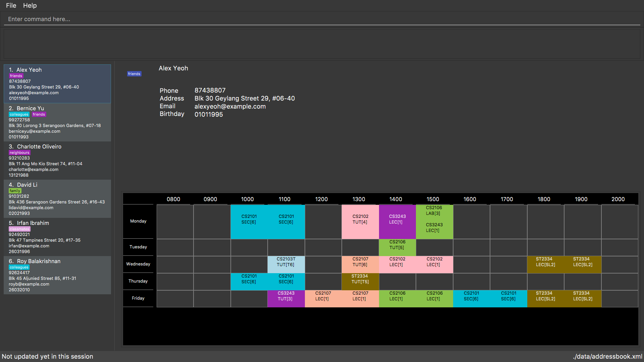Viewport: 644px width, 362px height.
Task: Click the Tuesday row label
Action: [x=138, y=247]
